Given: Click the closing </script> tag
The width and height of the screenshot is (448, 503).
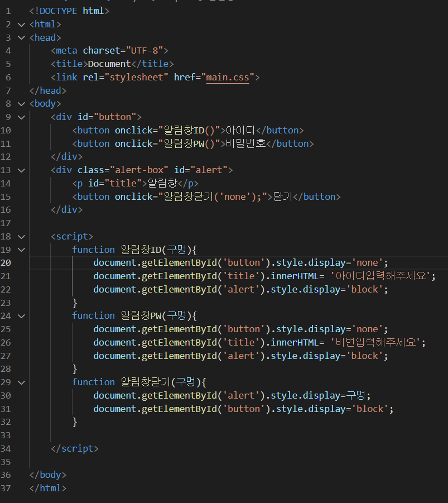Looking at the screenshot, I should tap(74, 448).
